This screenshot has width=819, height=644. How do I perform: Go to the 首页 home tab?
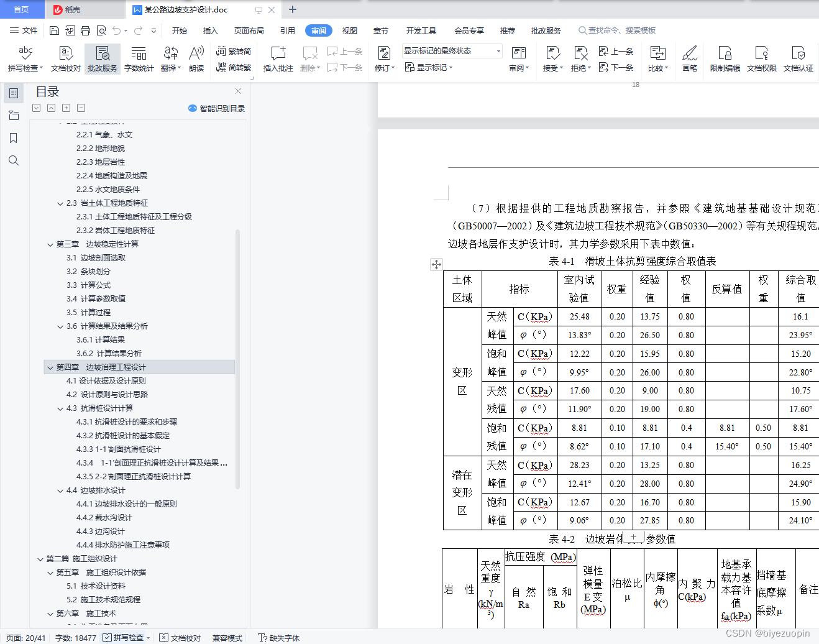[x=22, y=9]
